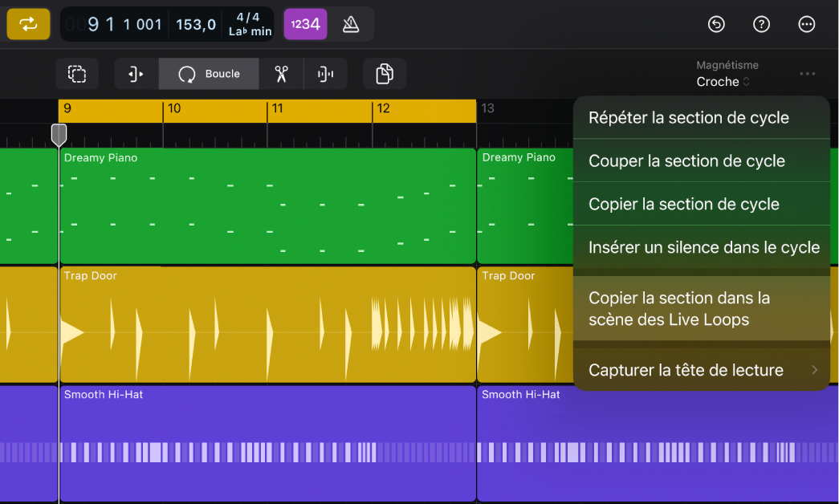
Task: Click the ellipsis more button top right
Action: (x=806, y=24)
